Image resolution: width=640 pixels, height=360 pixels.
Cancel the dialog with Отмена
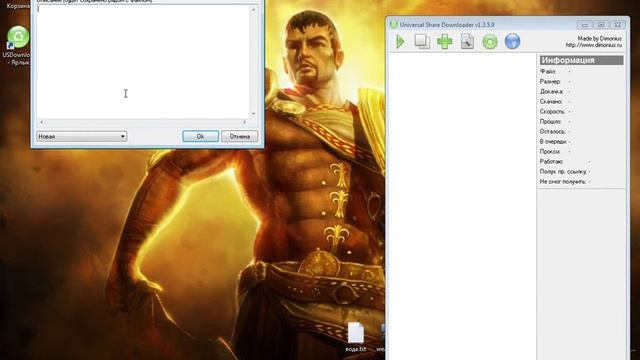[240, 136]
